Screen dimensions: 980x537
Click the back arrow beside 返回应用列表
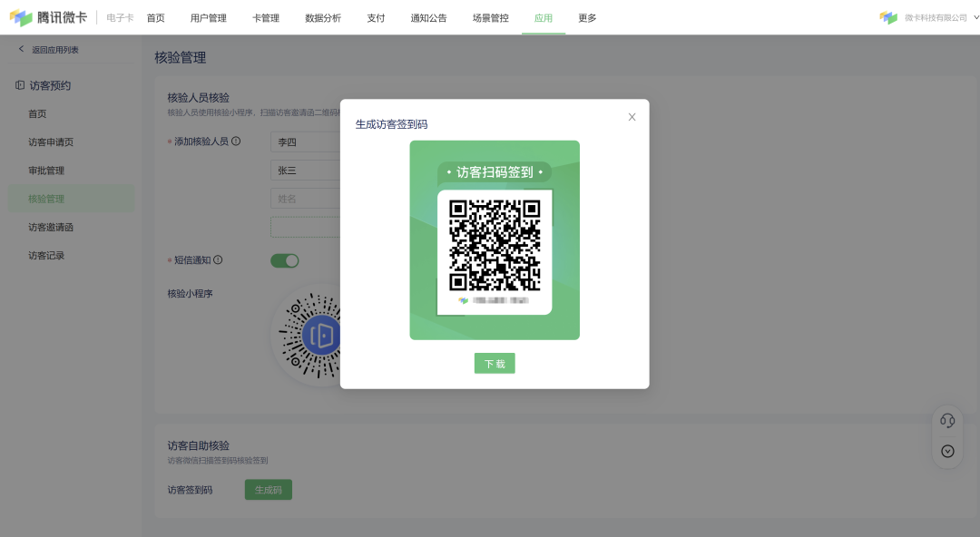(x=21, y=50)
